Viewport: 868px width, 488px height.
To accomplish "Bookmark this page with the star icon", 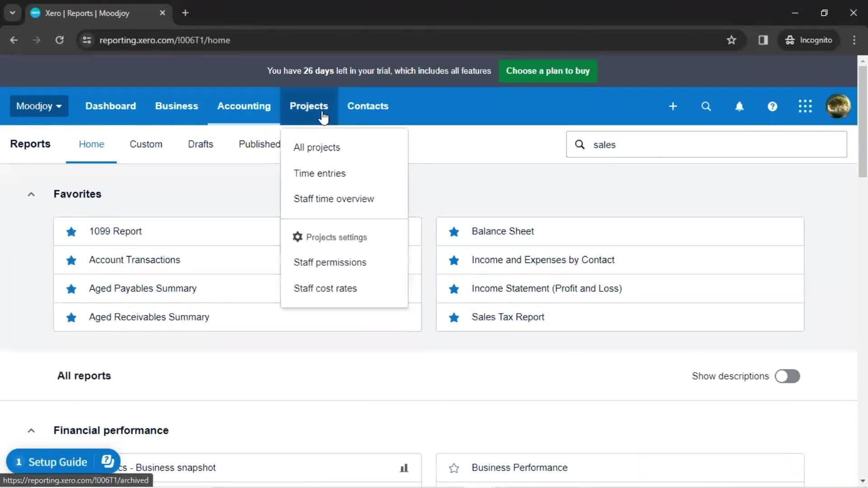I will (x=731, y=40).
